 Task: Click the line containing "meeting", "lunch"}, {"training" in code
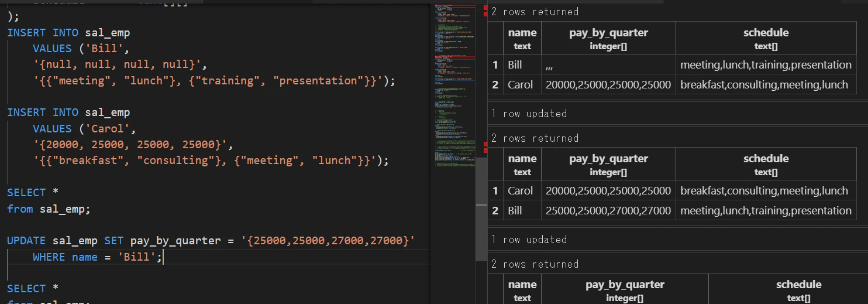(x=214, y=80)
